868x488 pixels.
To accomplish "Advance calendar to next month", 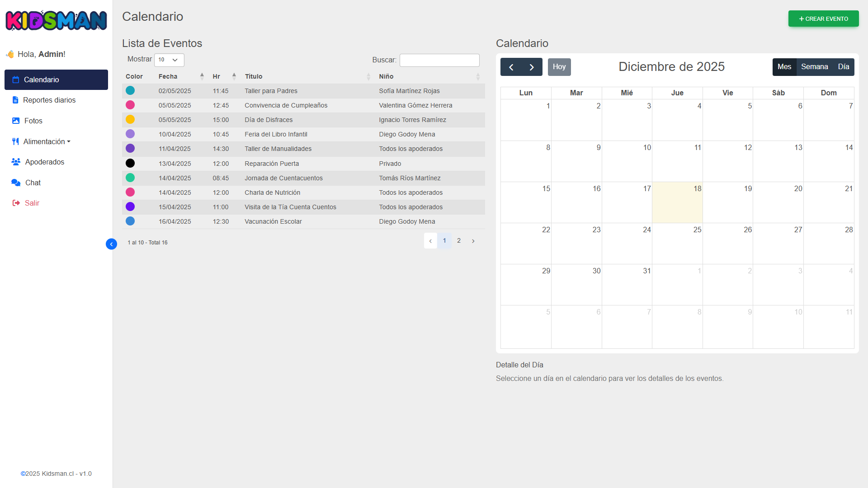I will [x=532, y=67].
